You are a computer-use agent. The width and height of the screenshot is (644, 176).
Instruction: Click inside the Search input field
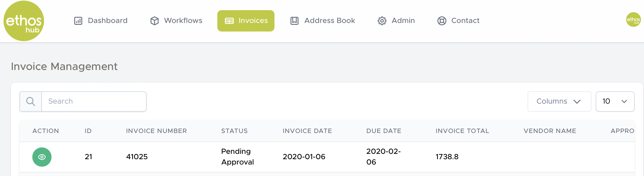click(x=94, y=101)
